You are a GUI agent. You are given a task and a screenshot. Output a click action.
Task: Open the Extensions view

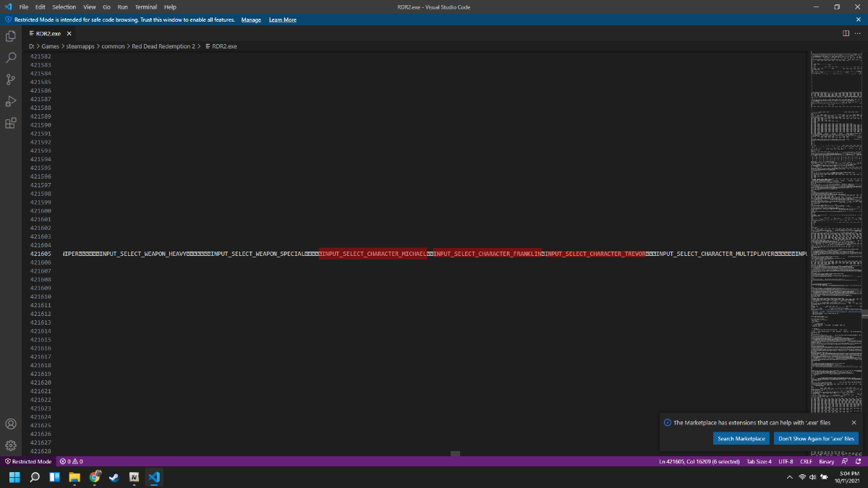(11, 123)
